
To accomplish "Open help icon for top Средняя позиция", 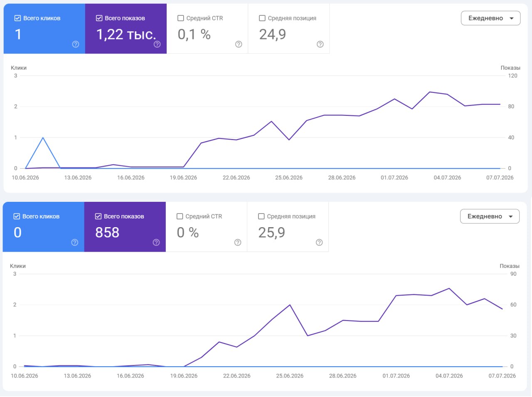I will [x=320, y=44].
